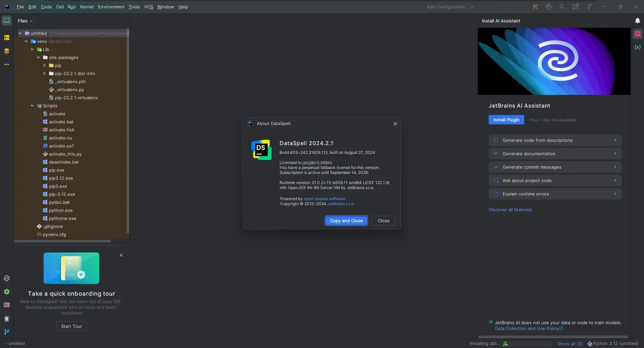
Task: Open the Tools menu
Action: [x=134, y=7]
